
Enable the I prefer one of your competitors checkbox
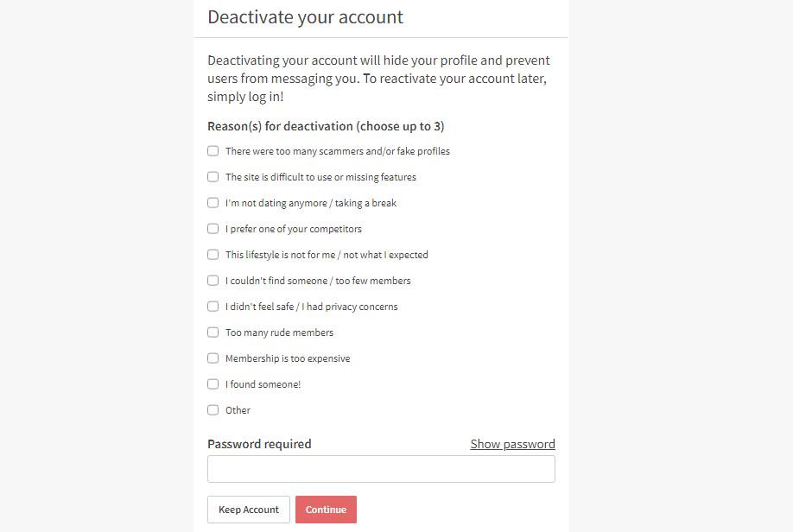pyautogui.click(x=213, y=228)
